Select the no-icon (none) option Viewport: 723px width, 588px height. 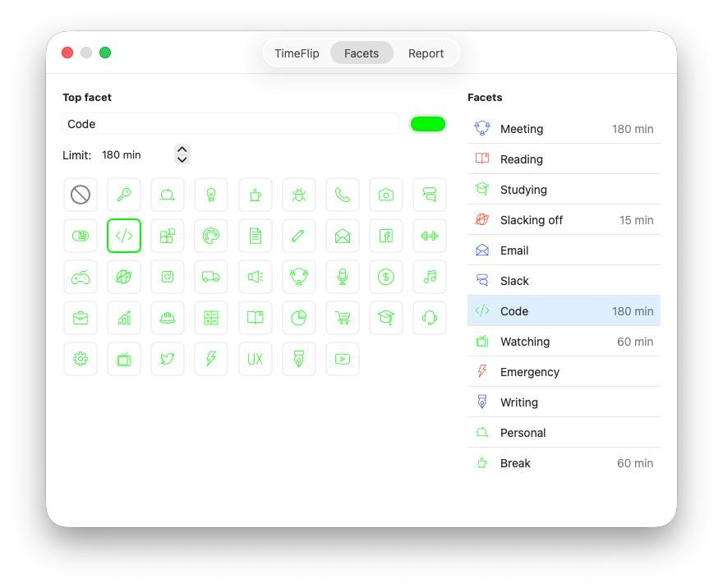81,195
